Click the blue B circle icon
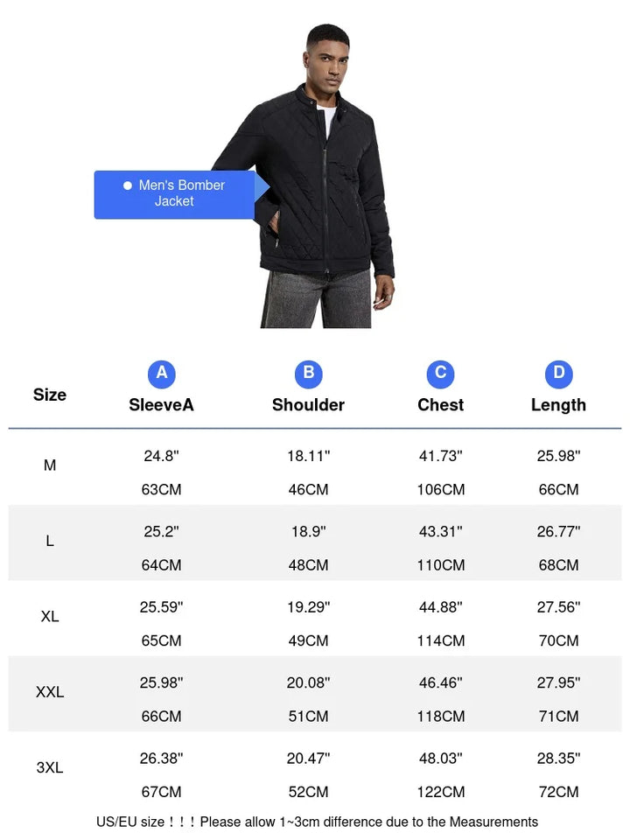 [308, 374]
